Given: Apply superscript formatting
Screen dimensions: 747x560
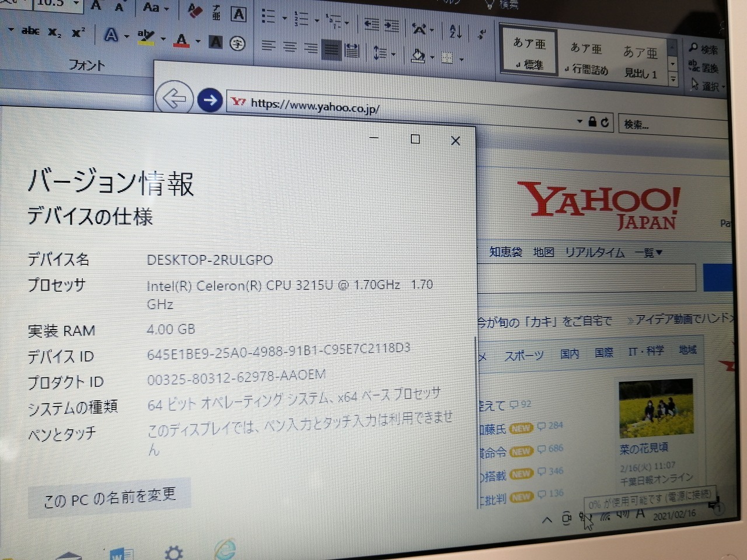Looking at the screenshot, I should point(78,33).
